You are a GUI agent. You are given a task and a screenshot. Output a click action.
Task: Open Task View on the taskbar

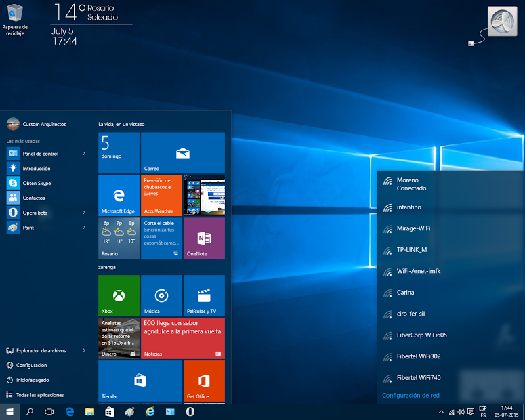click(49, 412)
